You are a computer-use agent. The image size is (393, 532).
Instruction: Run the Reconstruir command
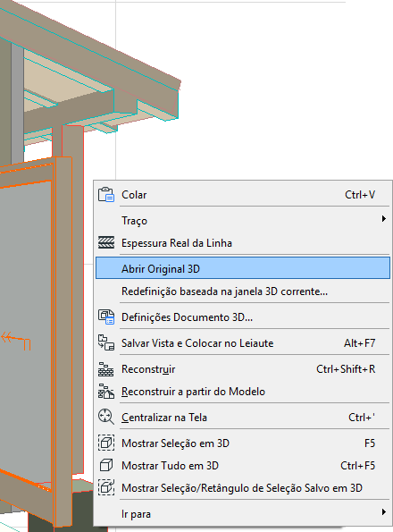pos(243,368)
